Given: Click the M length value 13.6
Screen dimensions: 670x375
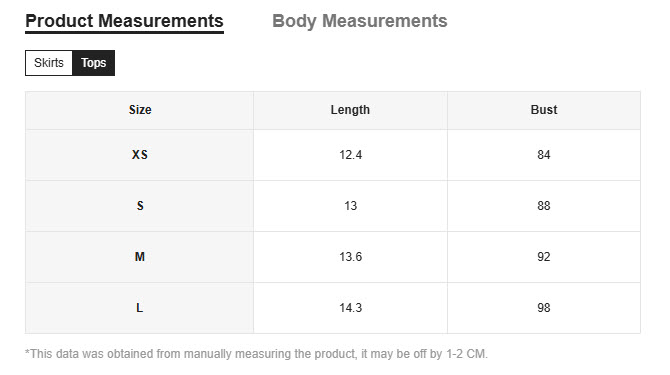Looking at the screenshot, I should (350, 257).
